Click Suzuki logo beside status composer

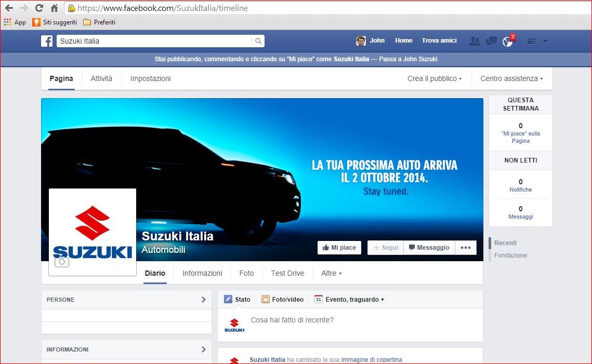point(234,325)
